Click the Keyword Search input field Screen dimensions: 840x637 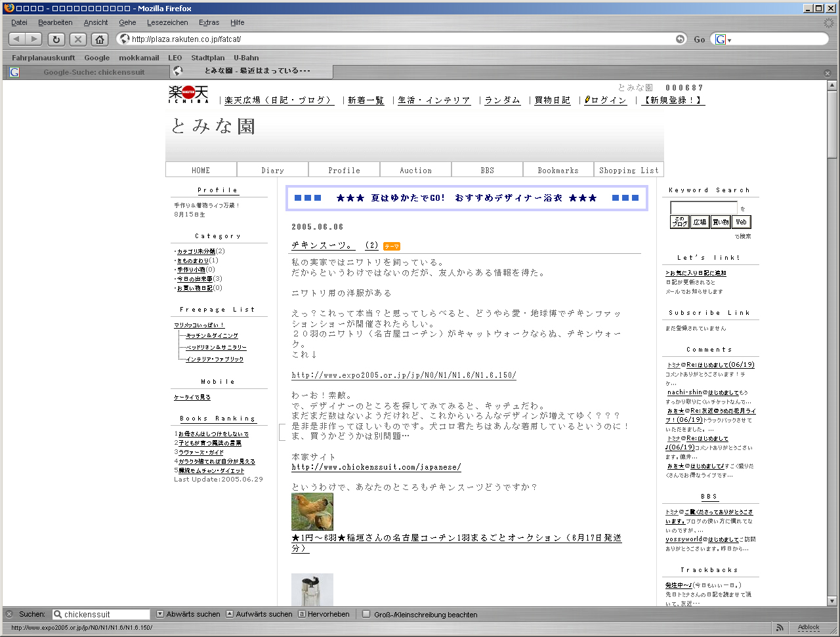(x=703, y=208)
